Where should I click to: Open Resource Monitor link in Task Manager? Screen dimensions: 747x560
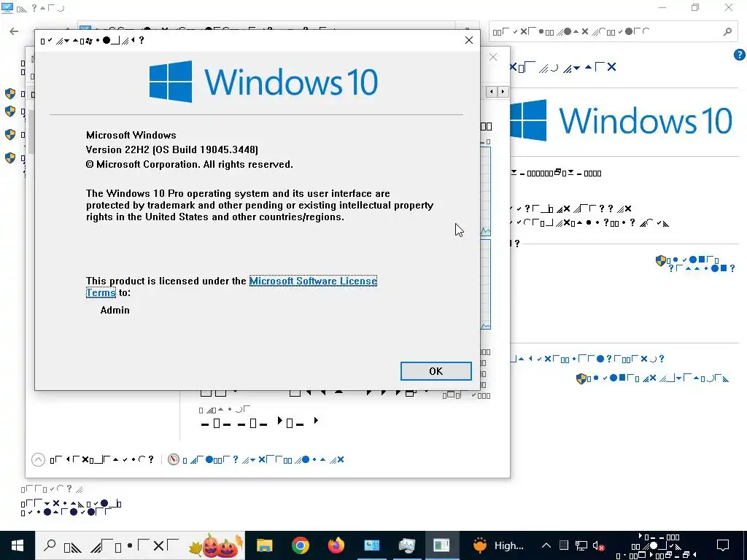(256, 459)
